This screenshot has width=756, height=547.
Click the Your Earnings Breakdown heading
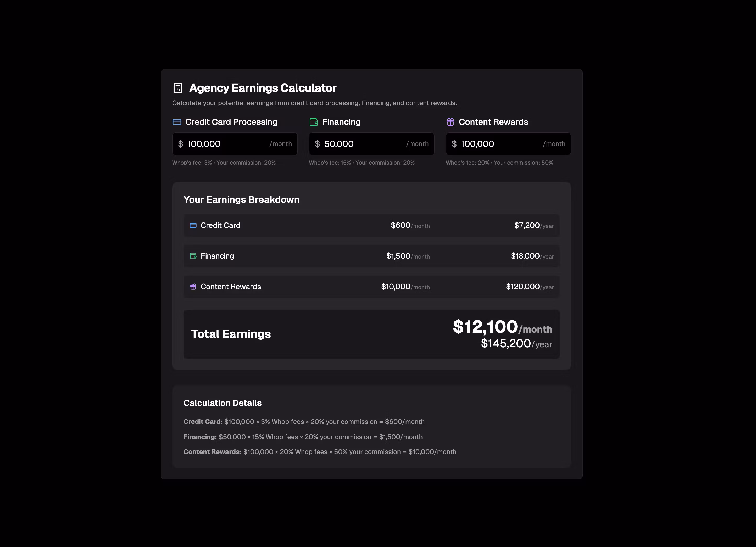[x=241, y=200]
